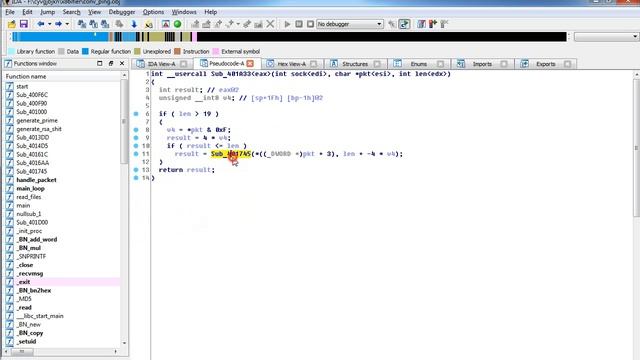Close the IDA View-A tab

184,64
